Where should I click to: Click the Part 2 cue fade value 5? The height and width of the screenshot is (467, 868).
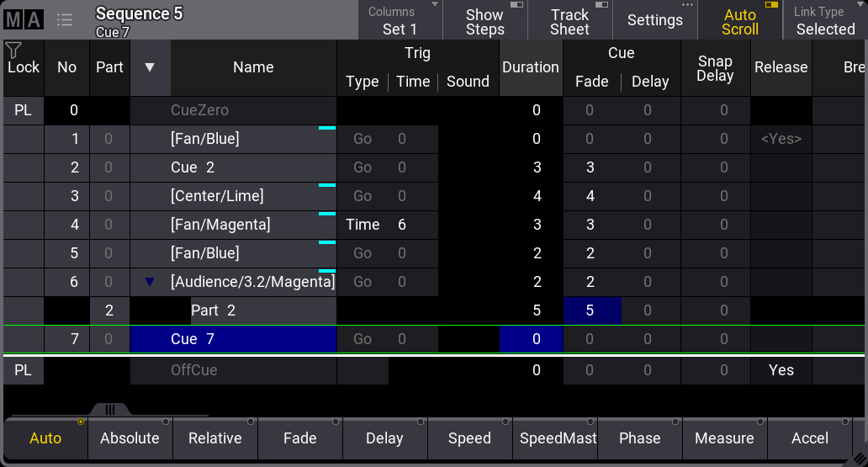pos(590,310)
